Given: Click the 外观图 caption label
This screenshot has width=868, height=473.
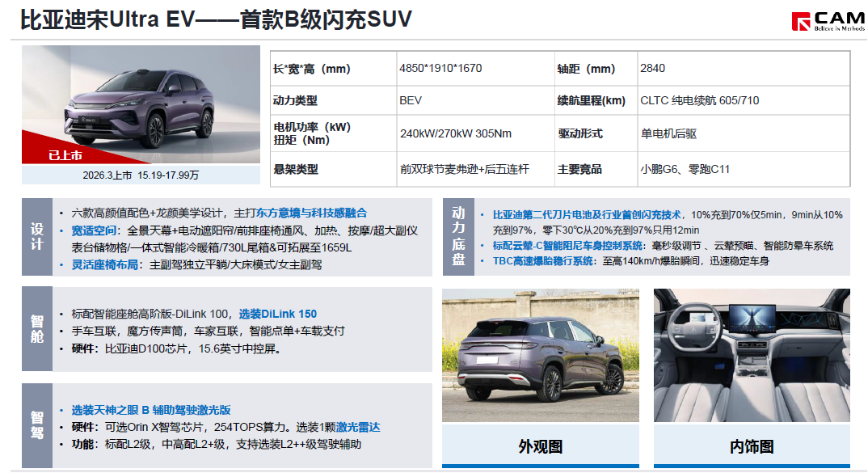Looking at the screenshot, I should [541, 446].
